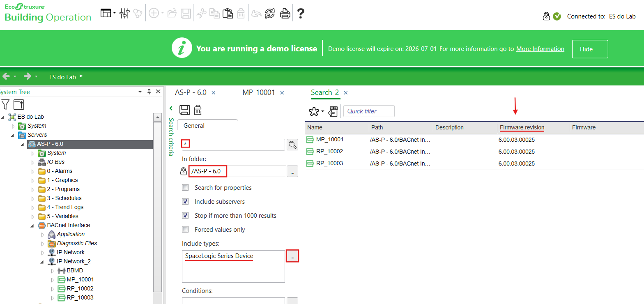Open the control panel sliders icon
644x304 pixels.
pos(124,14)
